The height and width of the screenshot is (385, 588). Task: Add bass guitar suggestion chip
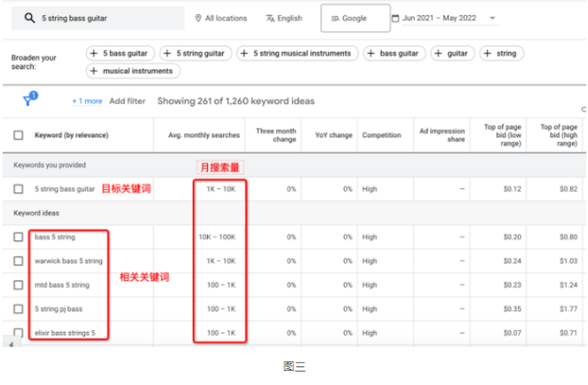[394, 53]
